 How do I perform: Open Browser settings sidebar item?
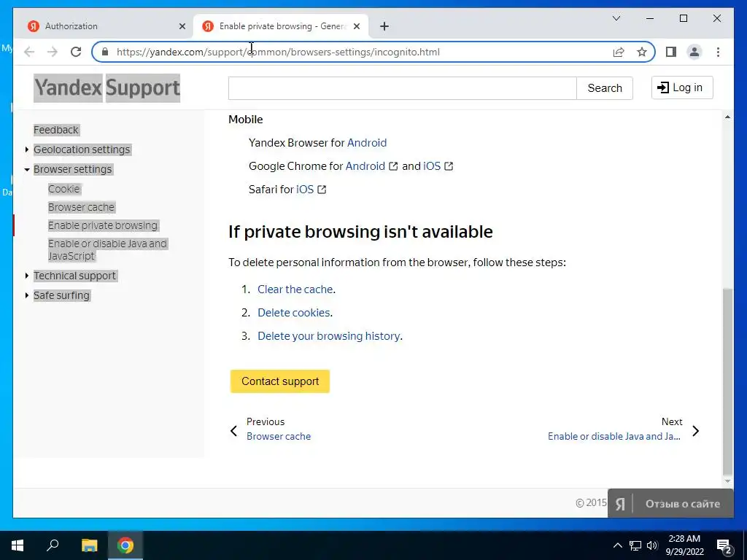(x=72, y=169)
